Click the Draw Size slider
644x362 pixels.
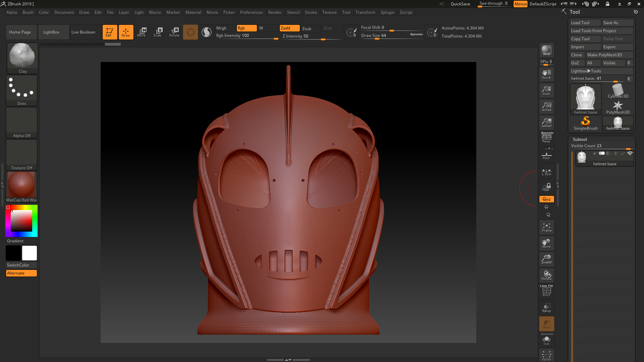tap(392, 36)
